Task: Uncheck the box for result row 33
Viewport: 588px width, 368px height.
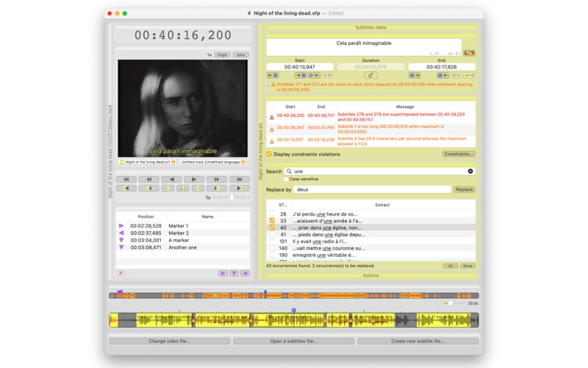Action: (272, 221)
